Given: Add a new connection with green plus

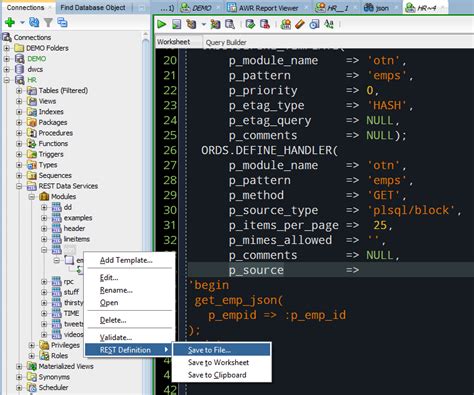Looking at the screenshot, I should click(10, 22).
